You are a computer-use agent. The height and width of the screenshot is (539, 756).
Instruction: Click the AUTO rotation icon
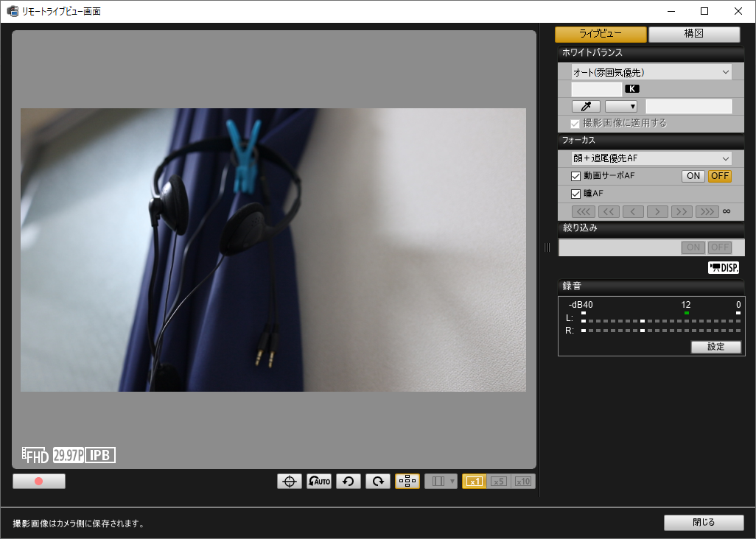318,481
